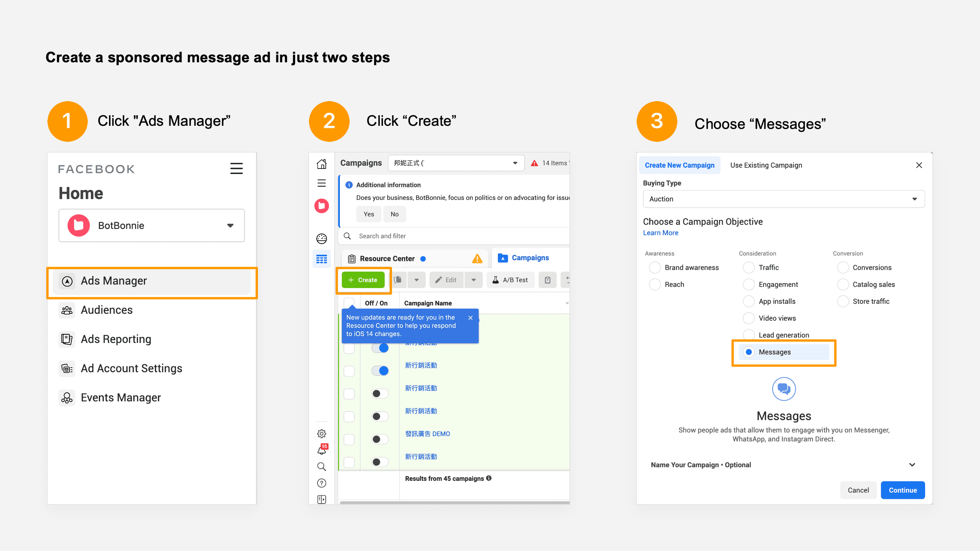
Task: Tick the checkbox for 發訊廣告 DEMO campaign
Action: coord(349,439)
